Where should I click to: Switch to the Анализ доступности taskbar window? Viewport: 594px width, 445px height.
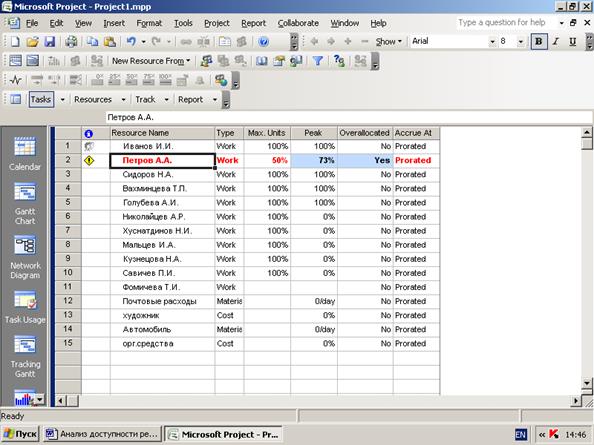(x=102, y=434)
